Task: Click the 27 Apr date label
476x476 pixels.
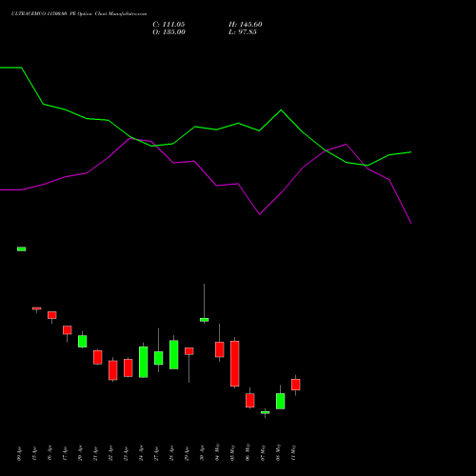Action: (x=156, y=453)
